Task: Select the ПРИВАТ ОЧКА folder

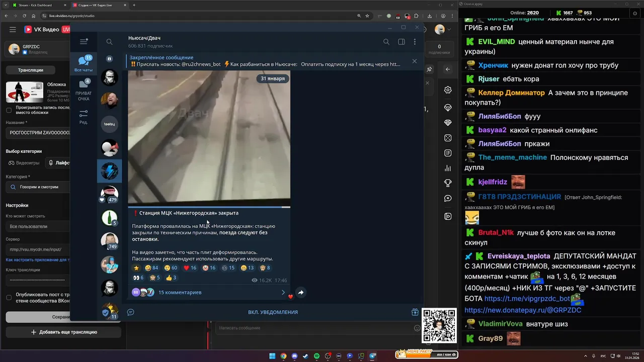Action: click(84, 90)
